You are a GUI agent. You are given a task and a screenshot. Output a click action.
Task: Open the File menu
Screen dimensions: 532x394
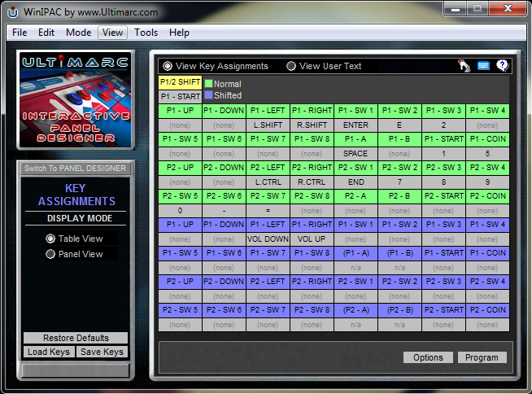pyautogui.click(x=20, y=33)
